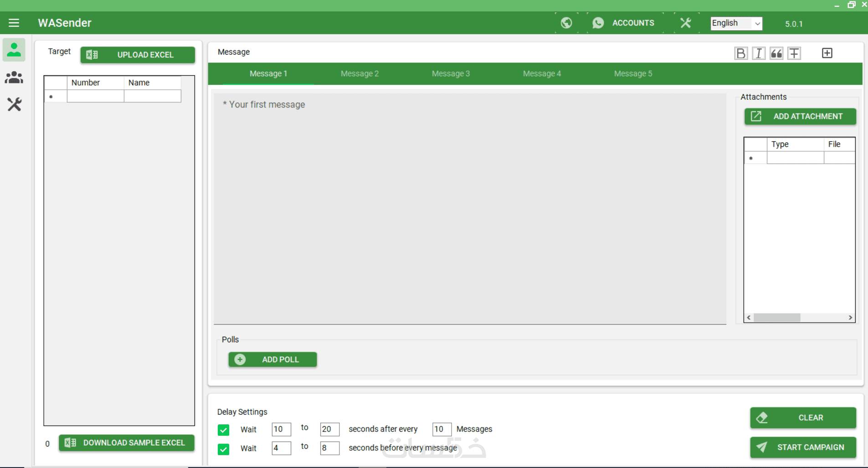This screenshot has height=468, width=868.
Task: Apply bold formatting to message
Action: [741, 53]
